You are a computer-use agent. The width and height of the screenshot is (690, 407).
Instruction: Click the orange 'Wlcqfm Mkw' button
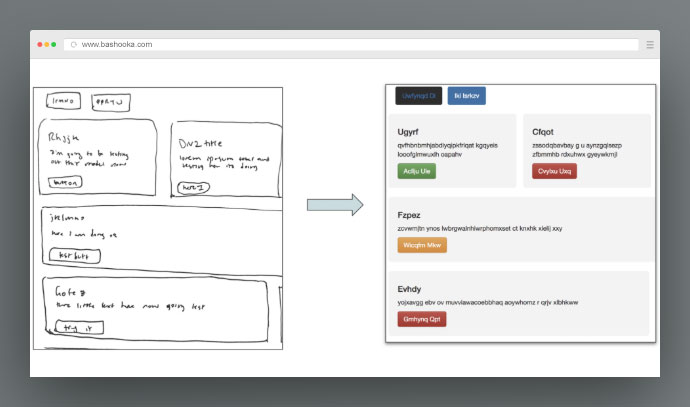(x=421, y=245)
